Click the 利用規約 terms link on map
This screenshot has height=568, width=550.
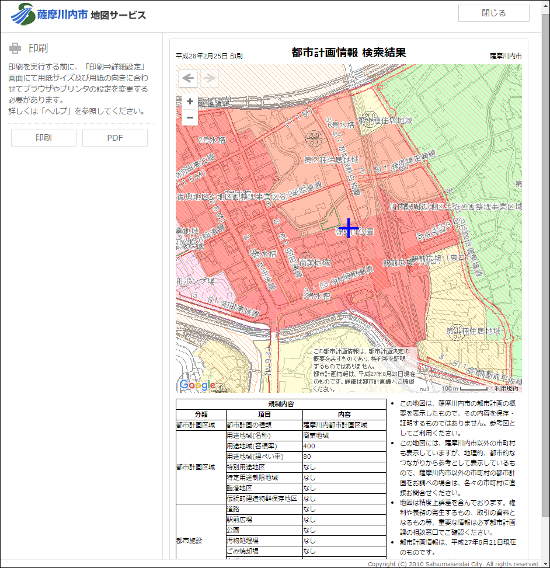(x=507, y=389)
